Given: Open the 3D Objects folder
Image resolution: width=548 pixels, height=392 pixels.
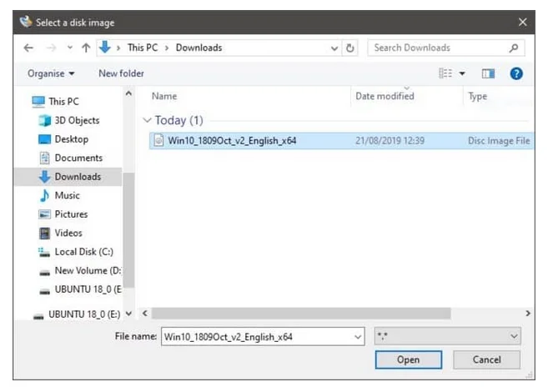Looking at the screenshot, I should 76,120.
